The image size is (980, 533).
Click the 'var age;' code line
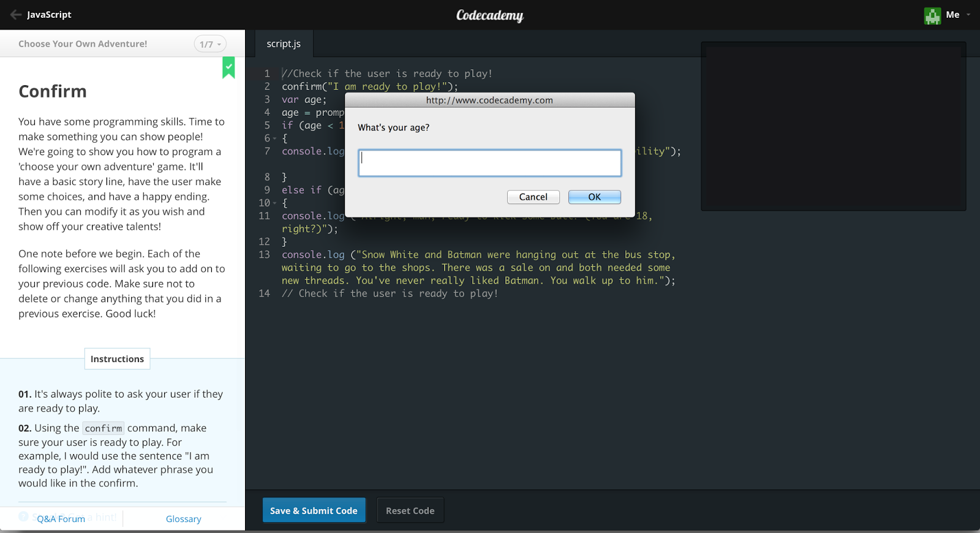(x=304, y=99)
